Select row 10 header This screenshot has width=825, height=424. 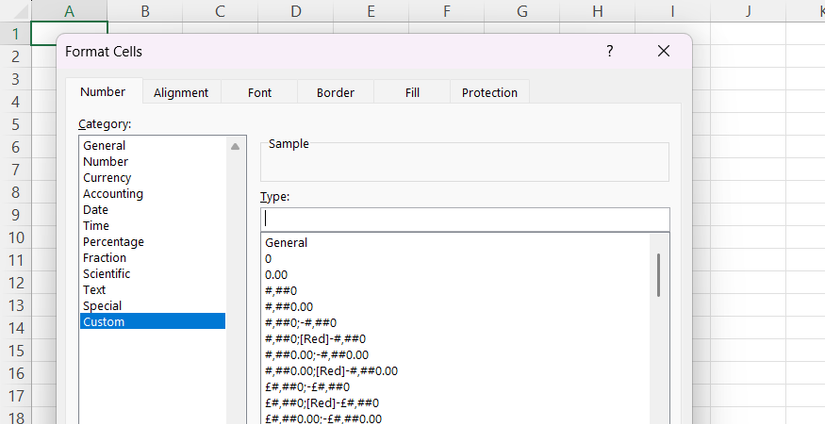pos(16,237)
